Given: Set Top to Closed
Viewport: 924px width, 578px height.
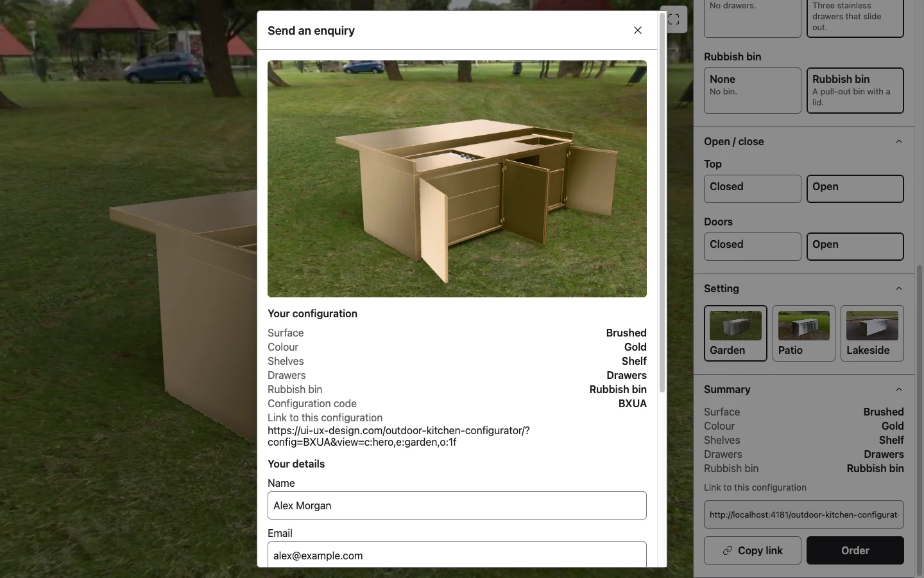Looking at the screenshot, I should tap(753, 189).
